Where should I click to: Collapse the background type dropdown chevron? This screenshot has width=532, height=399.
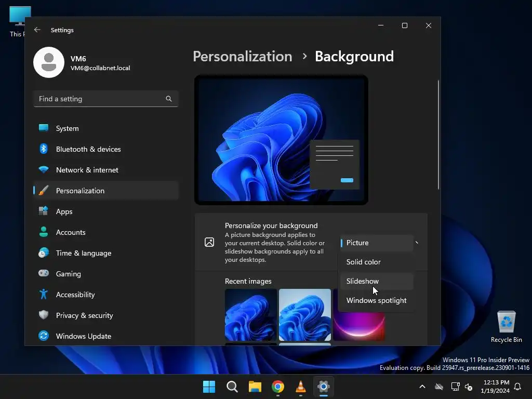click(x=417, y=243)
